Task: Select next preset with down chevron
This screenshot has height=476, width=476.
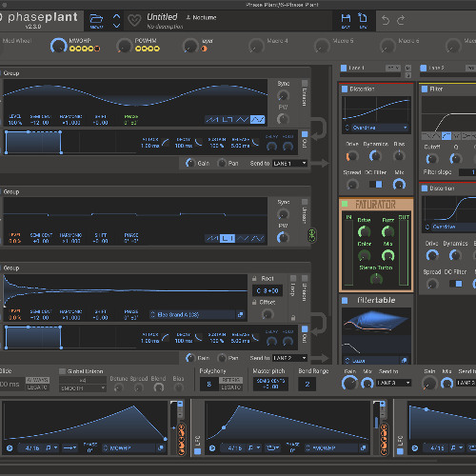Action: pyautogui.click(x=116, y=26)
